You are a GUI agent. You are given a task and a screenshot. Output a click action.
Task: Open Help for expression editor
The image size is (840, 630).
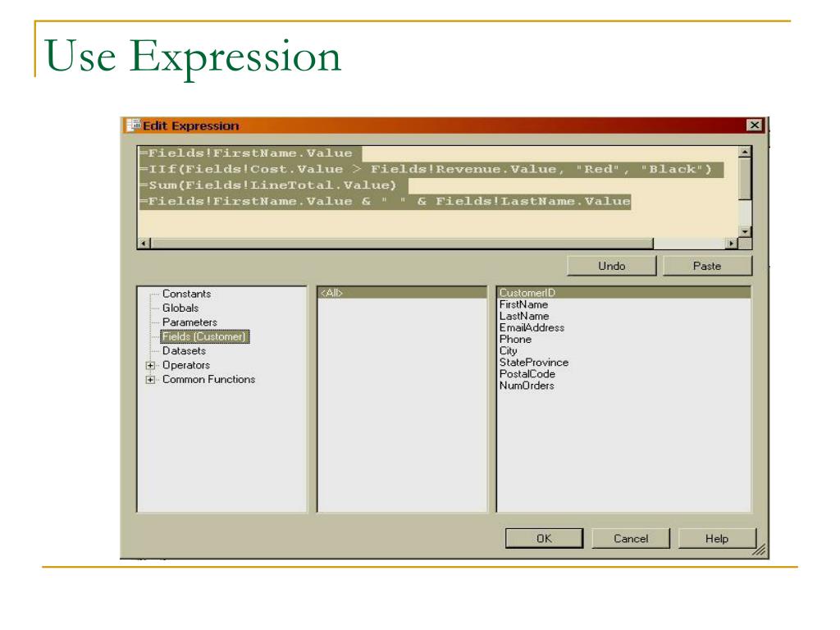pyautogui.click(x=717, y=538)
